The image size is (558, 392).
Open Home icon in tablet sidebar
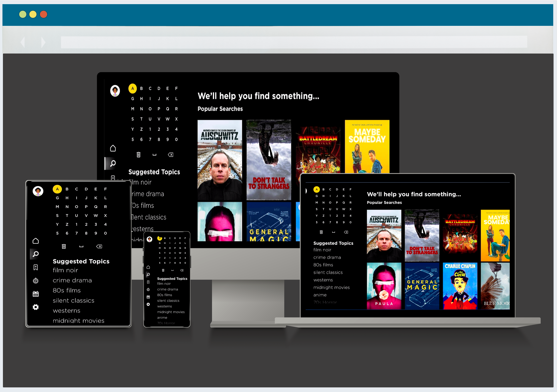pyautogui.click(x=36, y=241)
